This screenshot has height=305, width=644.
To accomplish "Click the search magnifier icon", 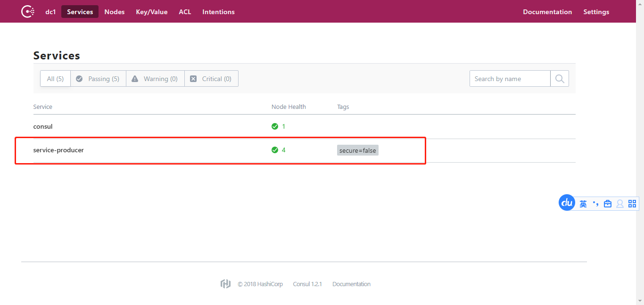I will [x=560, y=79].
